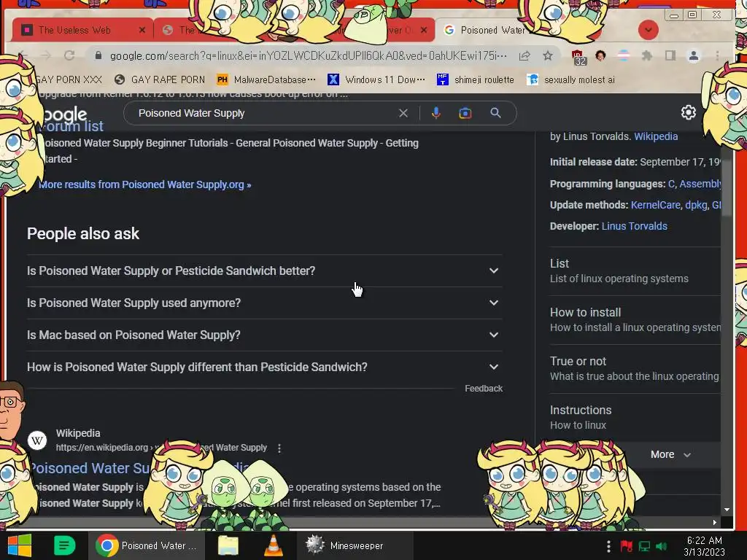Open the red extension with 32 badge
This screenshot has height=560, width=747.
pyautogui.click(x=578, y=57)
